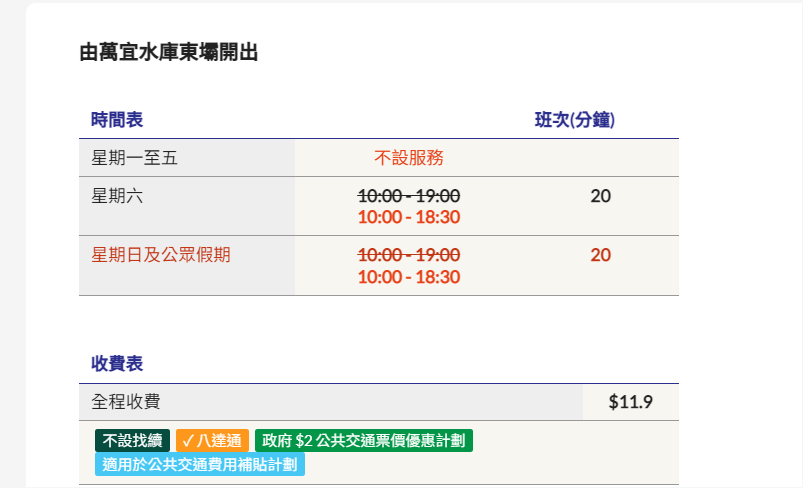Click the 班次(分鐘) column header

click(574, 120)
